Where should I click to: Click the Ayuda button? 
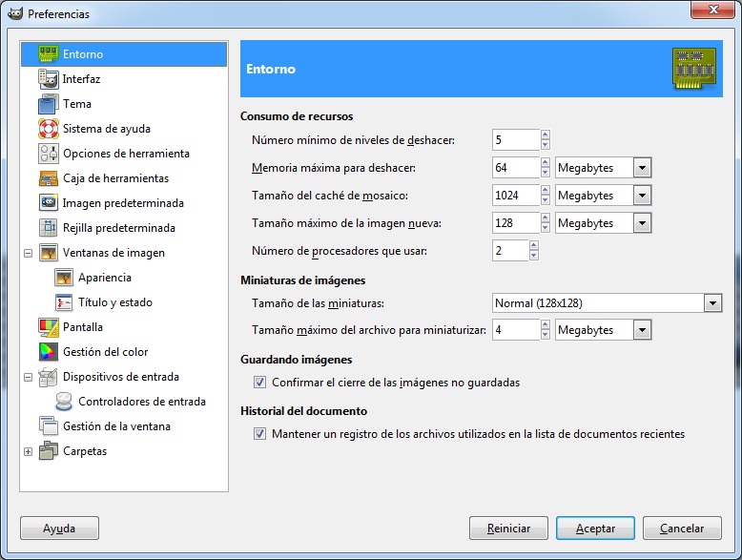tap(59, 528)
